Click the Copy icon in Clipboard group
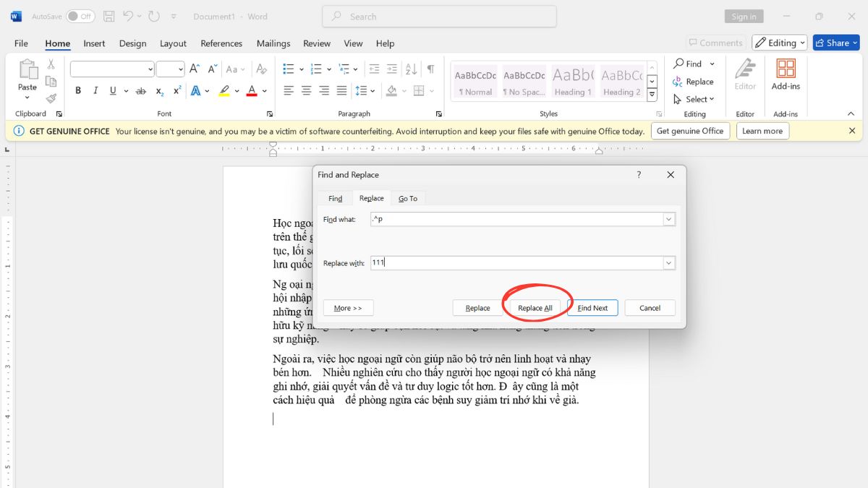The width and height of the screenshot is (868, 488). tap(51, 81)
